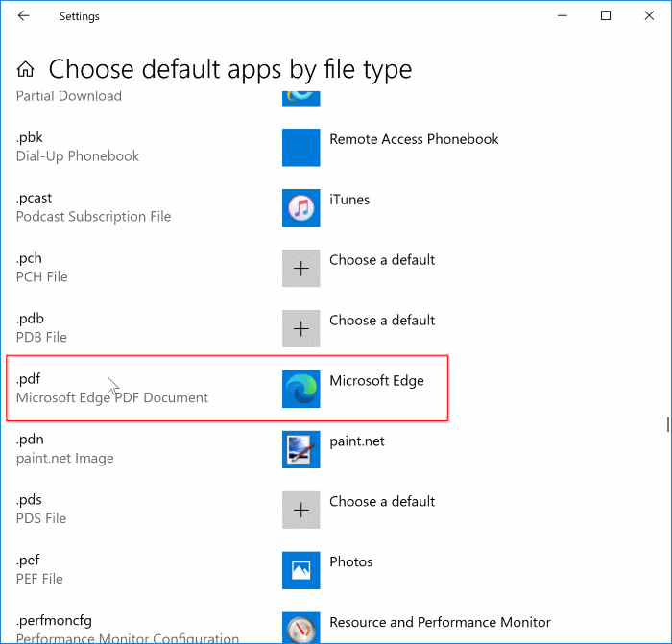Click the Resource and Performance Monitor icon
This screenshot has width=672, height=644.
(x=300, y=628)
